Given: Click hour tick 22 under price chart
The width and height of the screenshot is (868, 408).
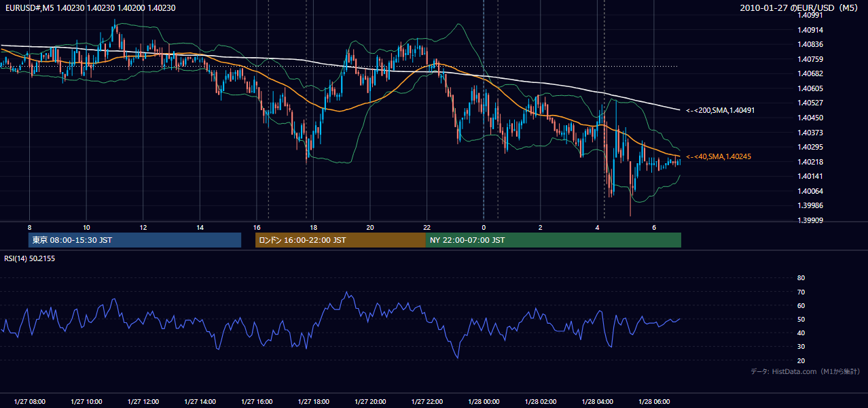Looking at the screenshot, I should (427, 227).
